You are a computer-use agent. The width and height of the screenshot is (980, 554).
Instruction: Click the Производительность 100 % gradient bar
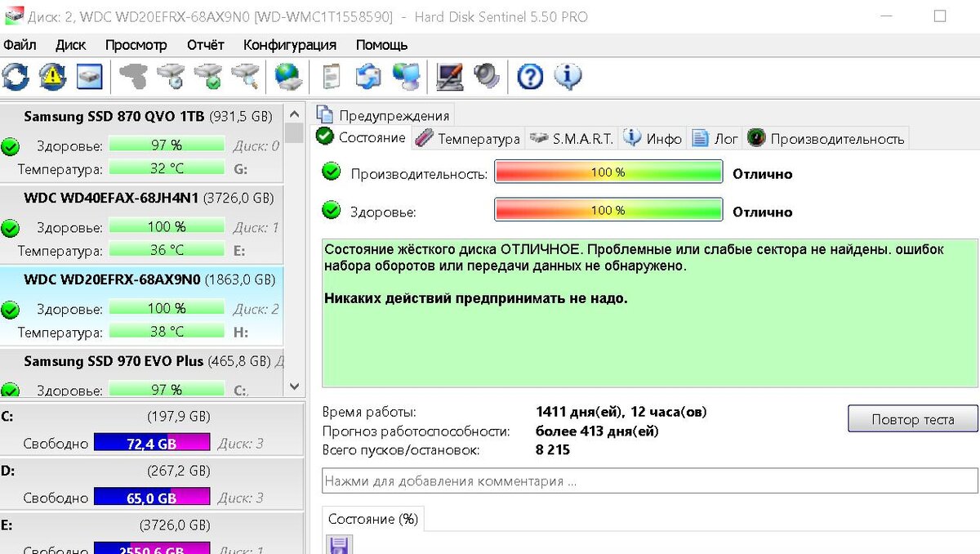click(x=608, y=173)
